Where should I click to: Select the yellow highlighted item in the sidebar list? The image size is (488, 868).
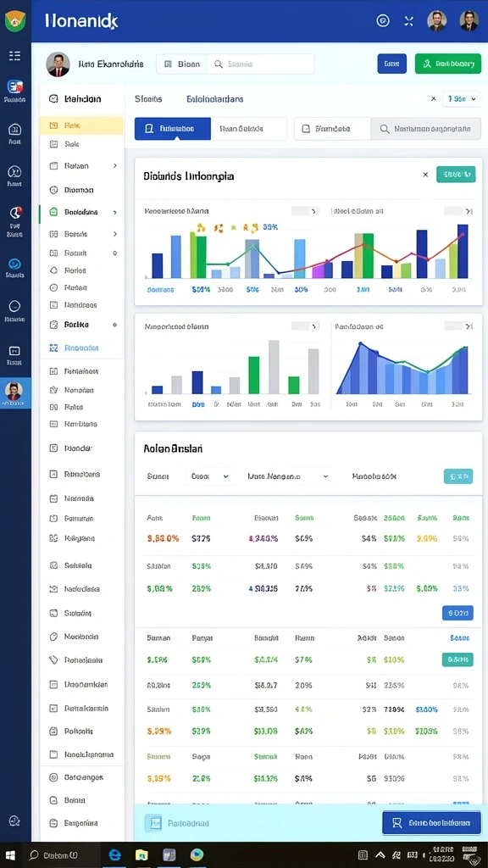(x=81, y=125)
